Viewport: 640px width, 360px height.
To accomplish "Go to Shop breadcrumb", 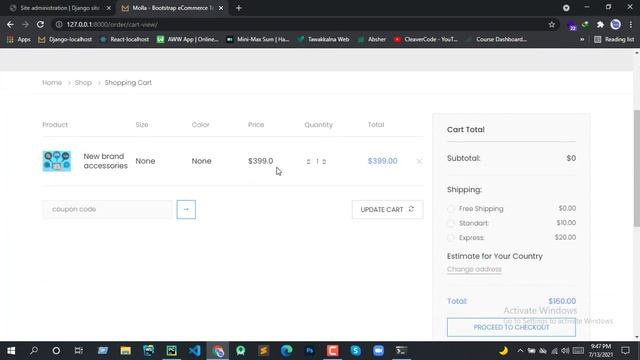I will click(83, 82).
